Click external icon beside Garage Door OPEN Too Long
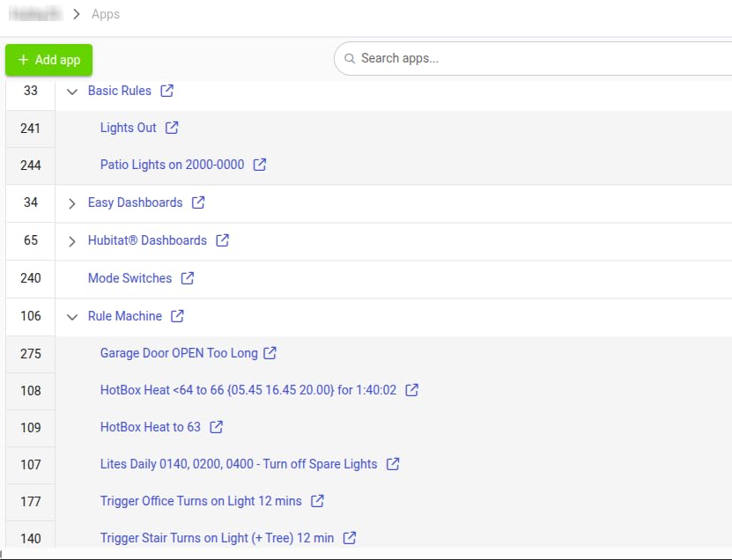This screenshot has width=732, height=560. click(x=270, y=353)
